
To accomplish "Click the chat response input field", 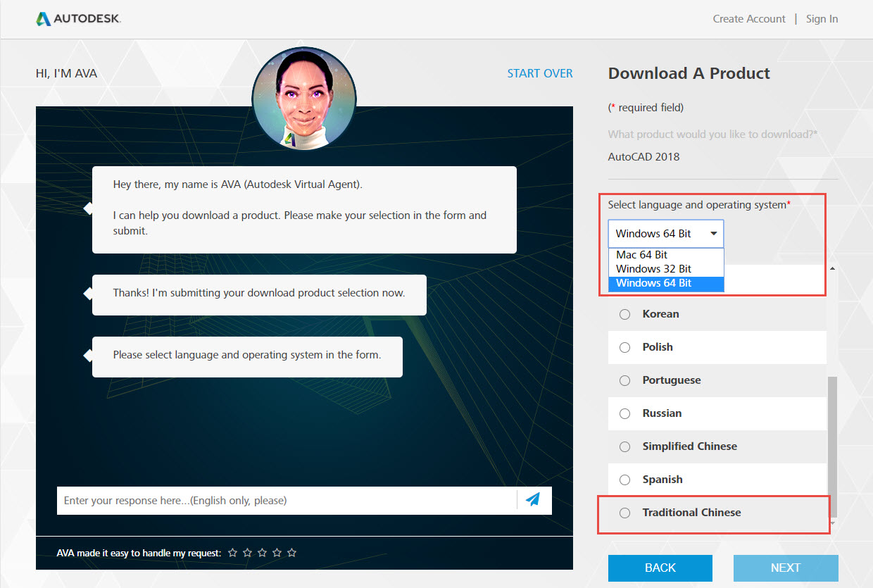I will point(287,501).
